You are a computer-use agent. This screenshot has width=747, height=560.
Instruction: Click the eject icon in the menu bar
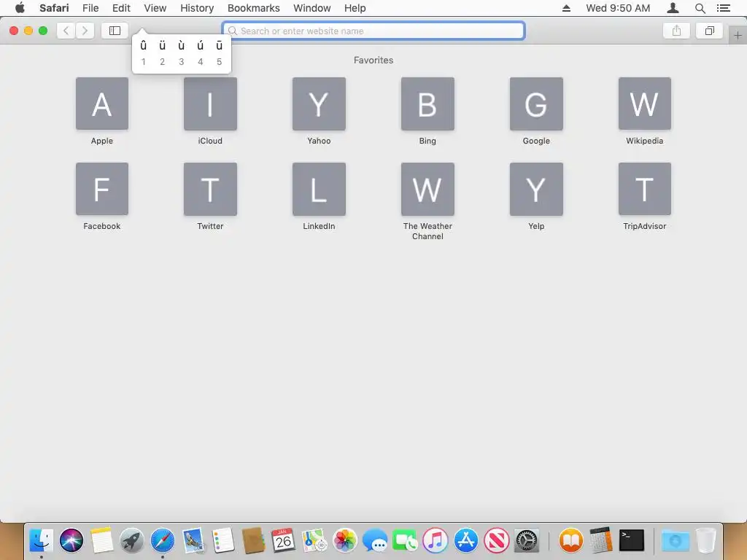pyautogui.click(x=566, y=8)
